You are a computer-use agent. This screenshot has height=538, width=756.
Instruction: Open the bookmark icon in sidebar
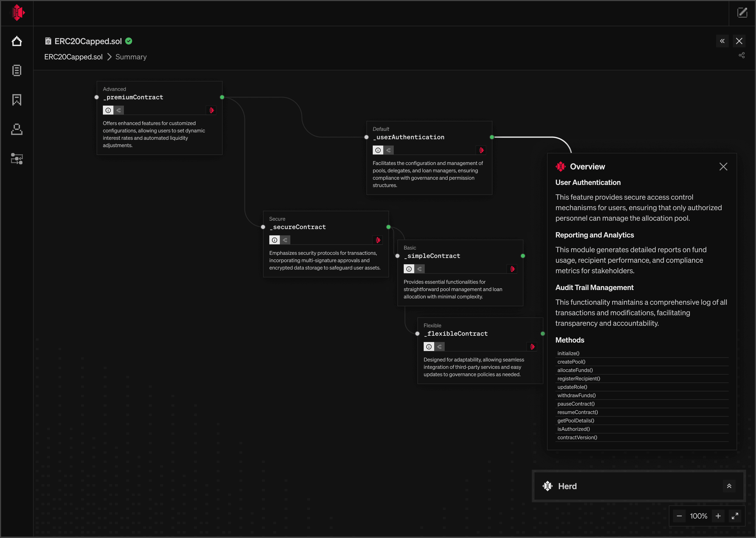click(x=17, y=100)
